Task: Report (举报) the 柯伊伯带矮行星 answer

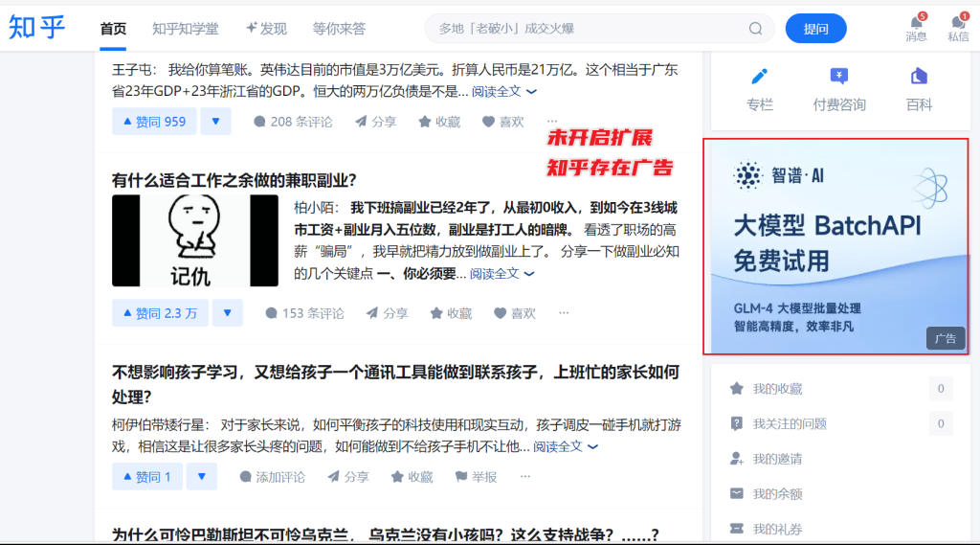Action: click(x=477, y=477)
